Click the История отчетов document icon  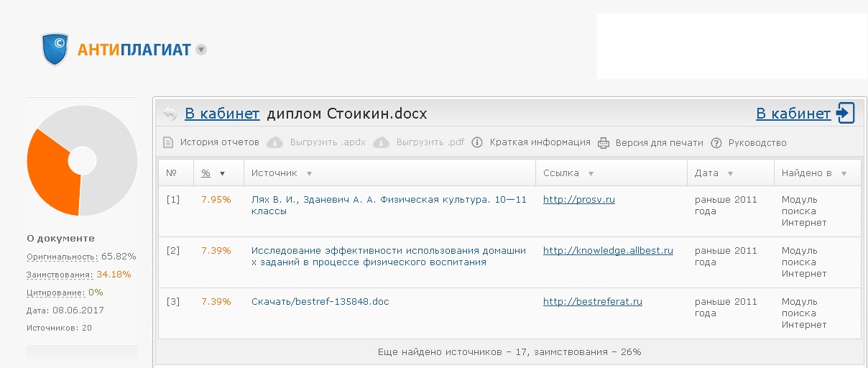click(168, 142)
